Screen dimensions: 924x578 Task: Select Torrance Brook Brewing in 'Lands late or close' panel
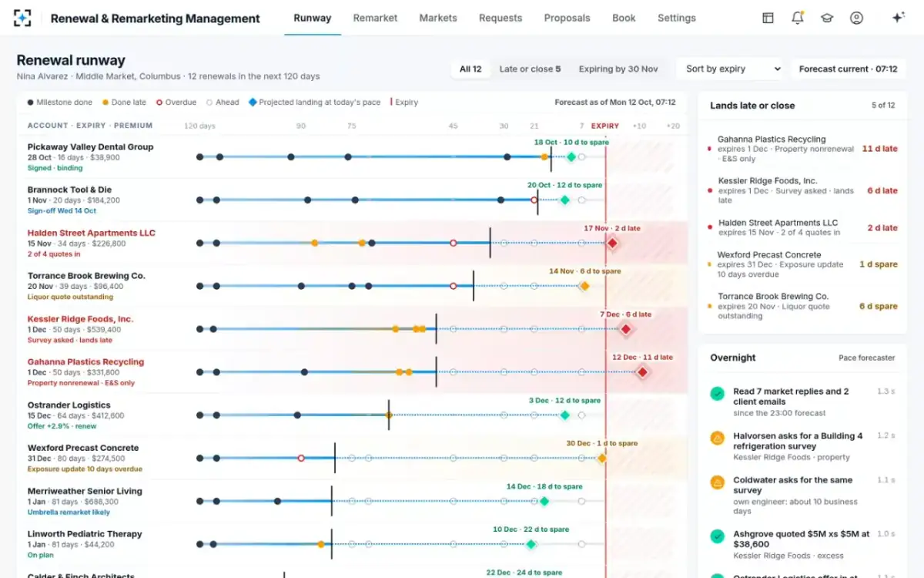802,306
